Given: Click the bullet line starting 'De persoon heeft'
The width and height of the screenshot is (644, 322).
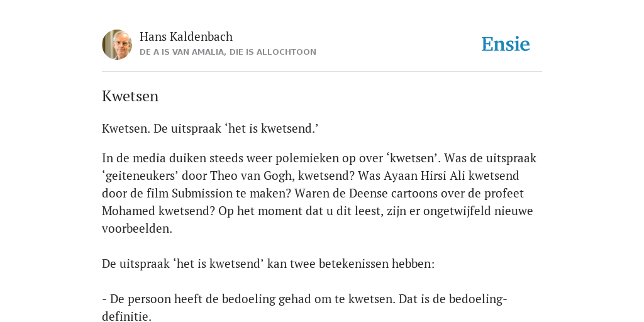Looking at the screenshot, I should (304, 299).
